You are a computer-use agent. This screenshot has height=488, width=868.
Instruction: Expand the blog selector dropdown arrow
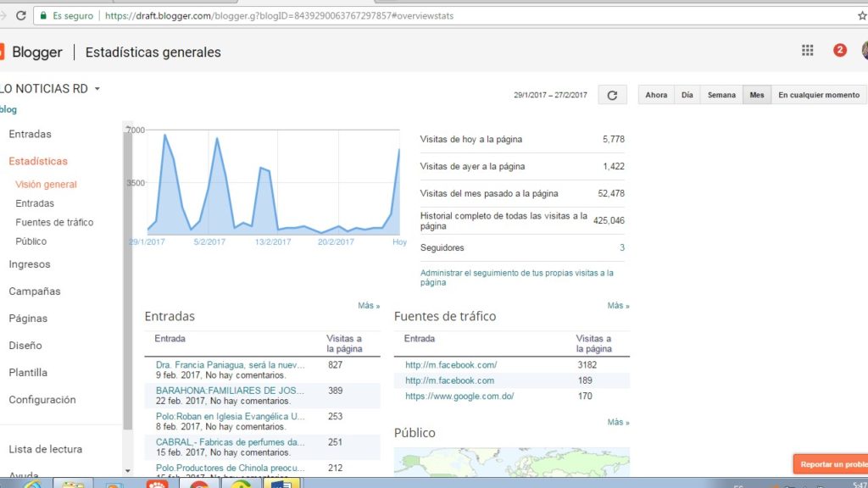point(97,89)
